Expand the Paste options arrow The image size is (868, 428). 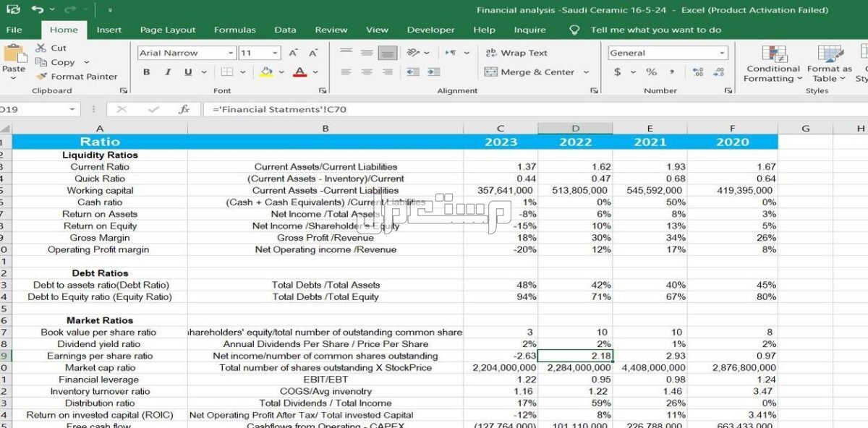pyautogui.click(x=13, y=78)
